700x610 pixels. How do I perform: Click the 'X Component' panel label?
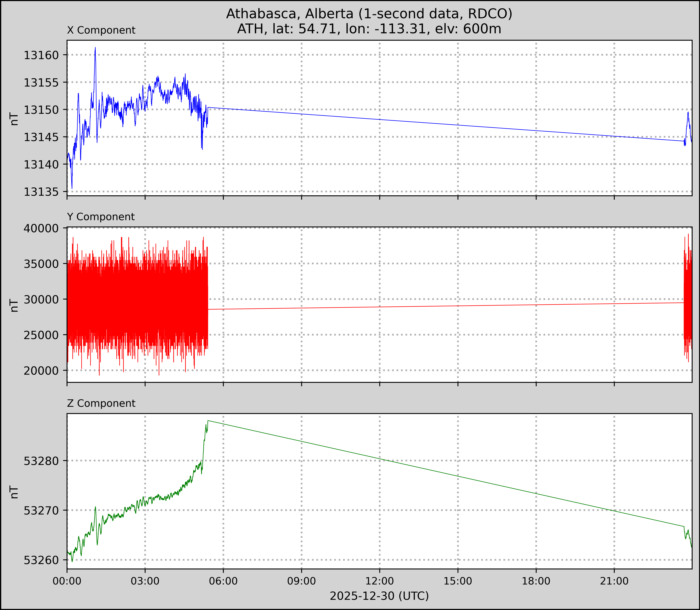click(101, 30)
